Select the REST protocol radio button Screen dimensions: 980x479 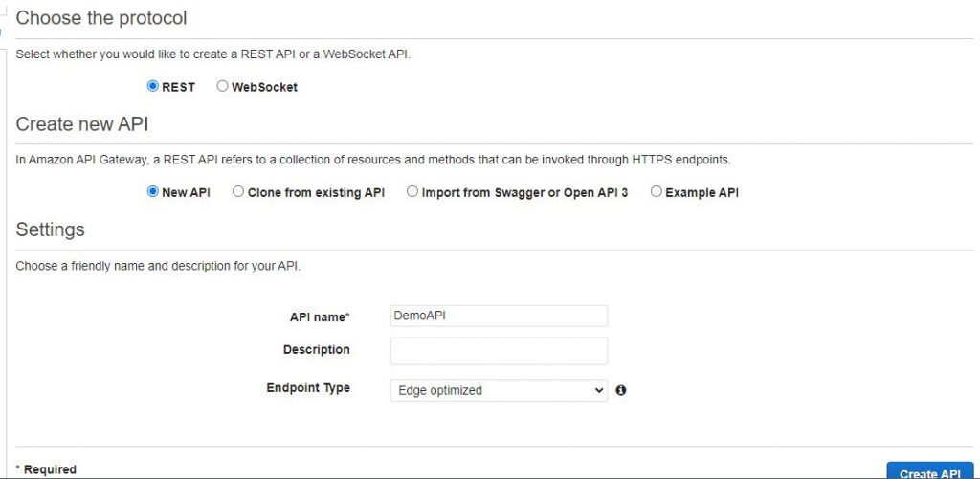pos(152,87)
